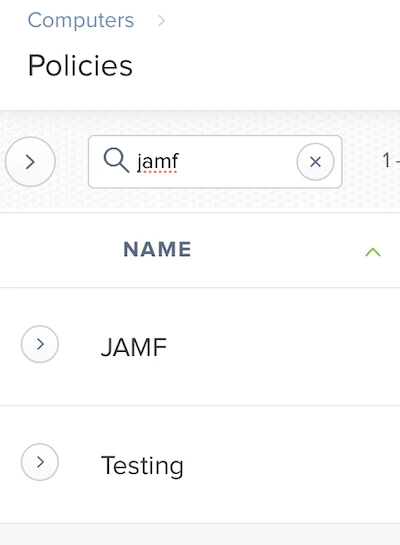Expand the JAMF category chevron

click(40, 344)
